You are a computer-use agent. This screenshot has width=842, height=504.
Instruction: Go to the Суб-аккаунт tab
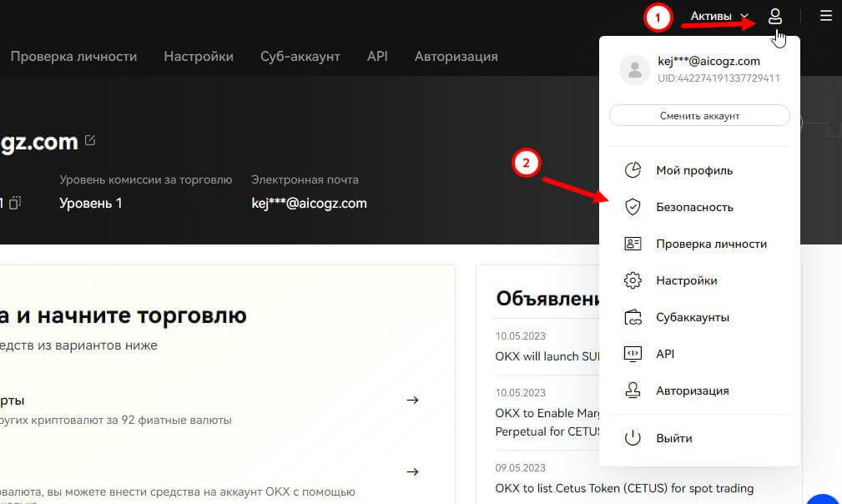[x=300, y=57]
